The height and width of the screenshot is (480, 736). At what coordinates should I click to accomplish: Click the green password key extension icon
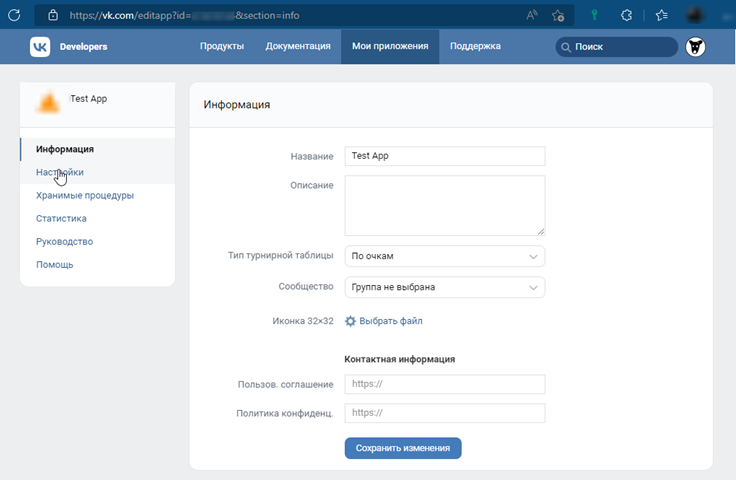click(x=594, y=15)
